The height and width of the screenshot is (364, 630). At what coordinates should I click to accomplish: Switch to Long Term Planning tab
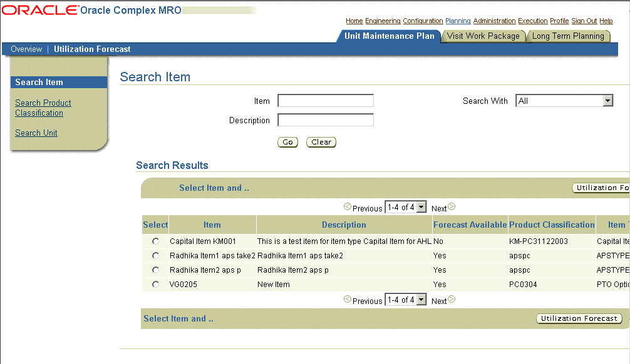[568, 36]
